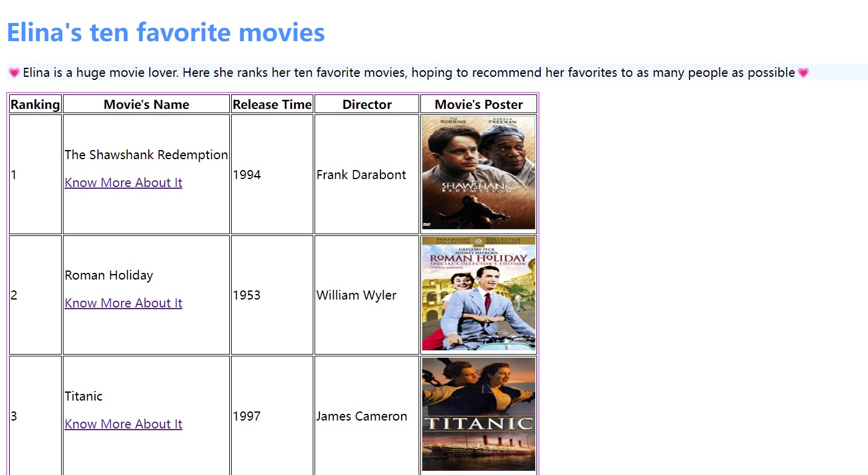
Task: Click the 1994 release year cell
Action: click(x=272, y=174)
